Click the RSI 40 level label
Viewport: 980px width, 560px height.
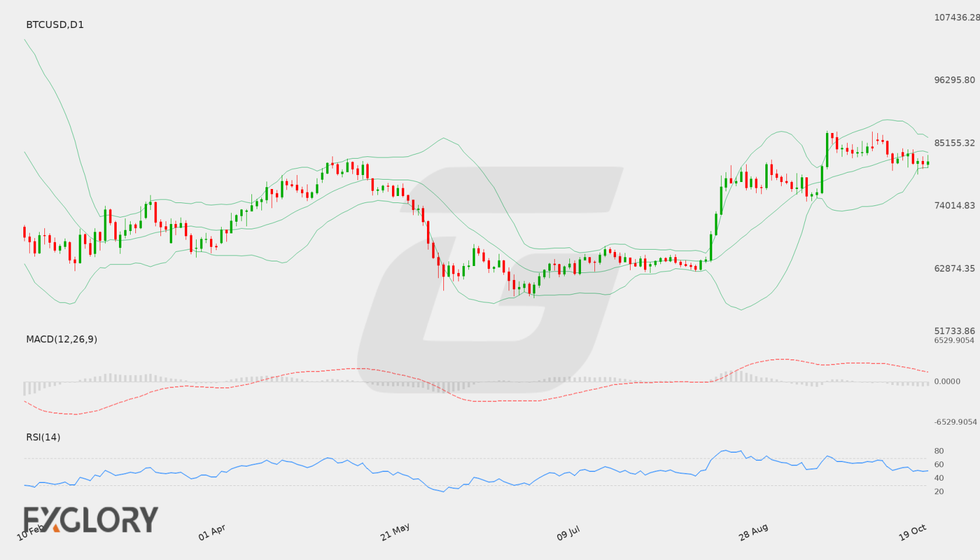click(x=939, y=478)
